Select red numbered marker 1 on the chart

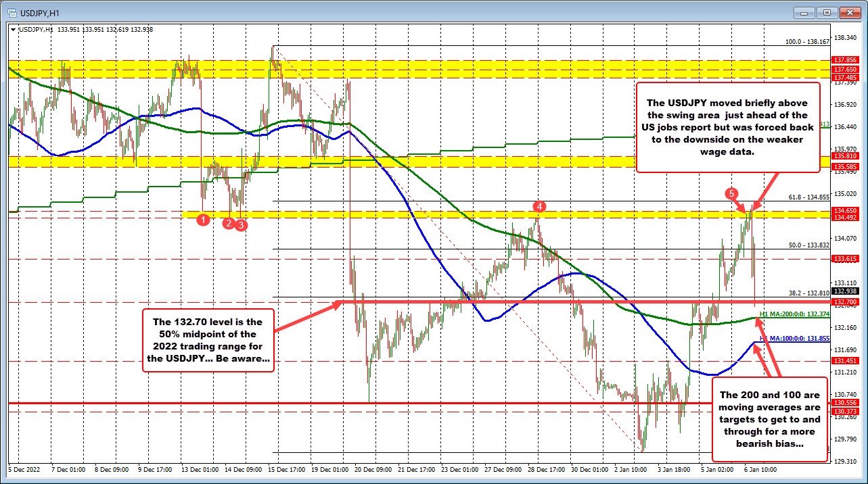pyautogui.click(x=204, y=219)
